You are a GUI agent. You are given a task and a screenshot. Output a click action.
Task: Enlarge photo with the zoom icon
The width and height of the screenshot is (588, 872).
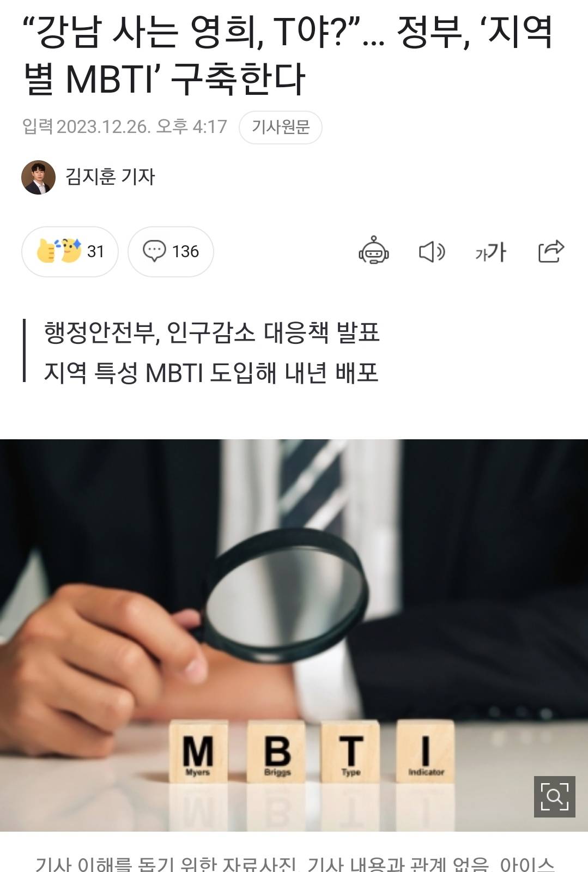[x=554, y=796]
